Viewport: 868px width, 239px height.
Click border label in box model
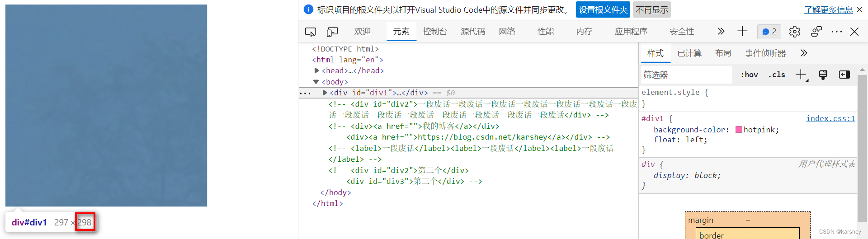tap(711, 235)
